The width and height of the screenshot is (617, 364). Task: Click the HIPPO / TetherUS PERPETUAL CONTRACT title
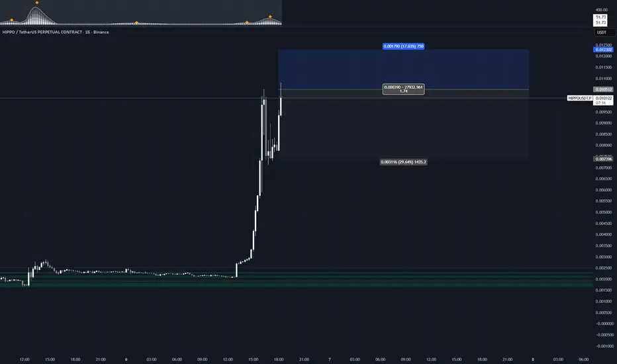pos(56,32)
